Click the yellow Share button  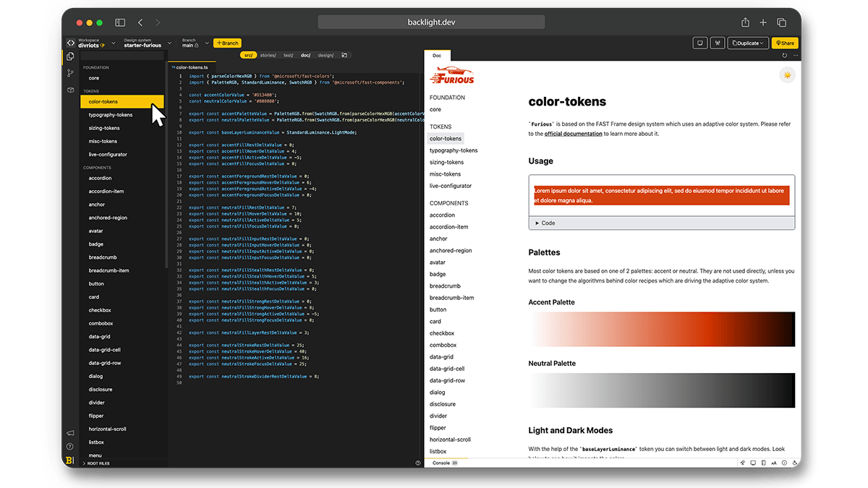[784, 43]
